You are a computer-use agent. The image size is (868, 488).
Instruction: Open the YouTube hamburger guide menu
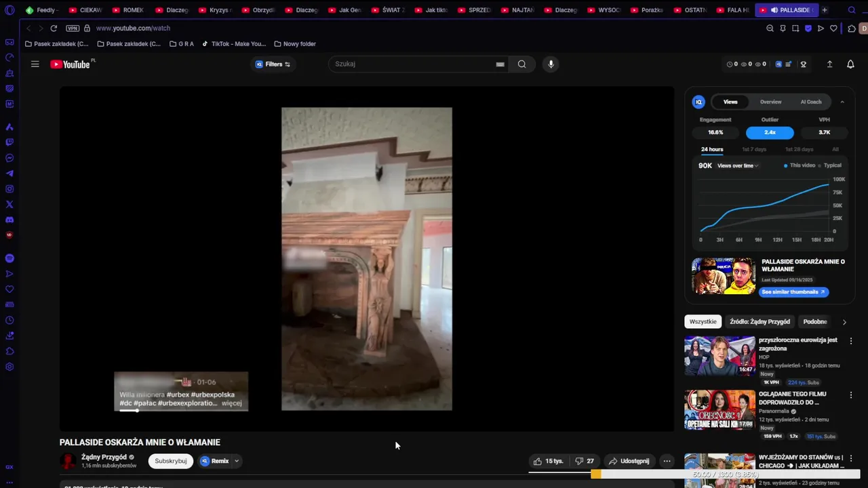(x=35, y=64)
